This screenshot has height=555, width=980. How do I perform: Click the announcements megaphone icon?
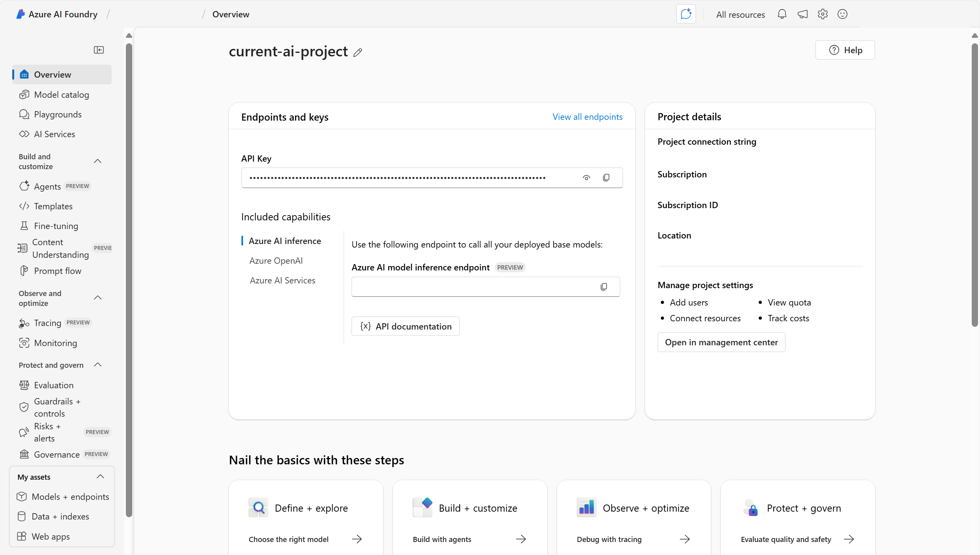[802, 14]
